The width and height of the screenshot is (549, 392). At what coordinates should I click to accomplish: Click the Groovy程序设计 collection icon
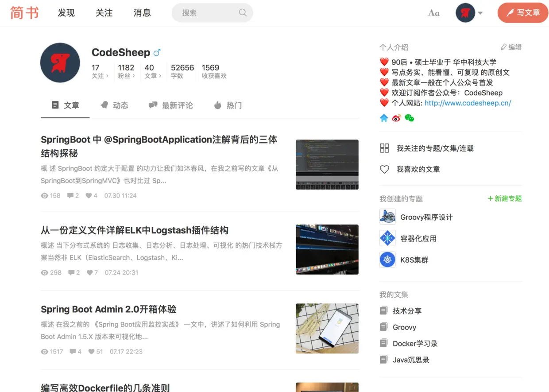click(387, 217)
